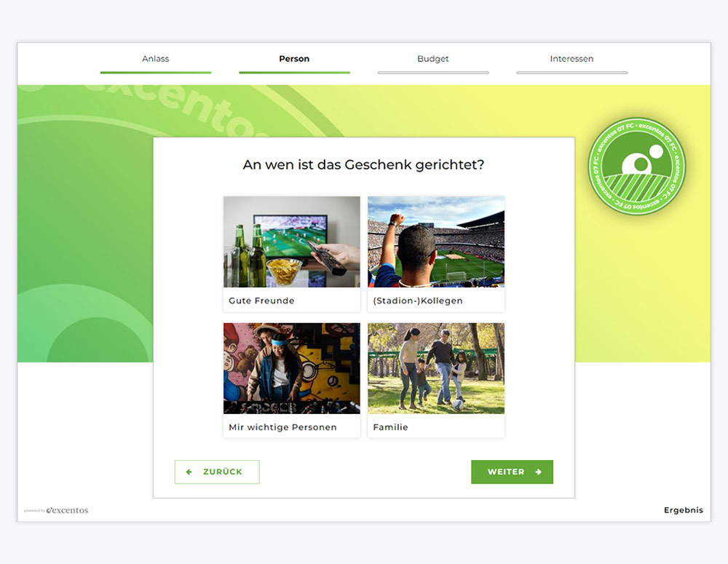Click the (Stadion-)Kollegen label

coord(418,301)
